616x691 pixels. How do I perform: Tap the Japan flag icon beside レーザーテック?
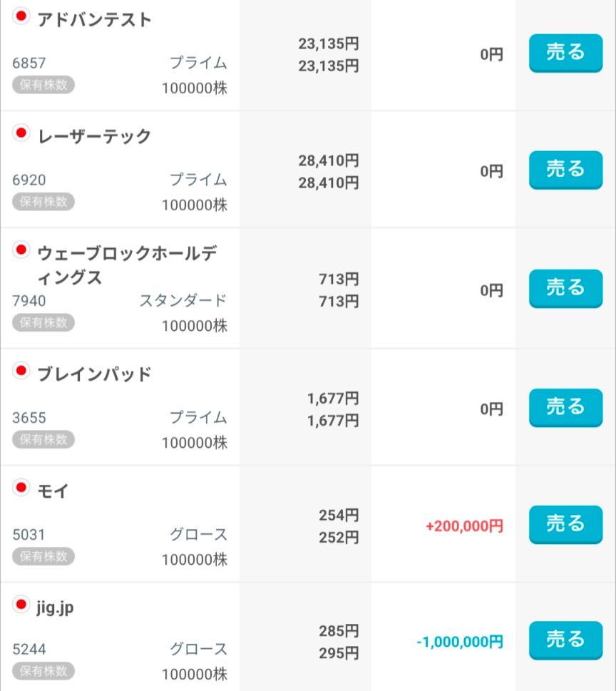(21, 132)
